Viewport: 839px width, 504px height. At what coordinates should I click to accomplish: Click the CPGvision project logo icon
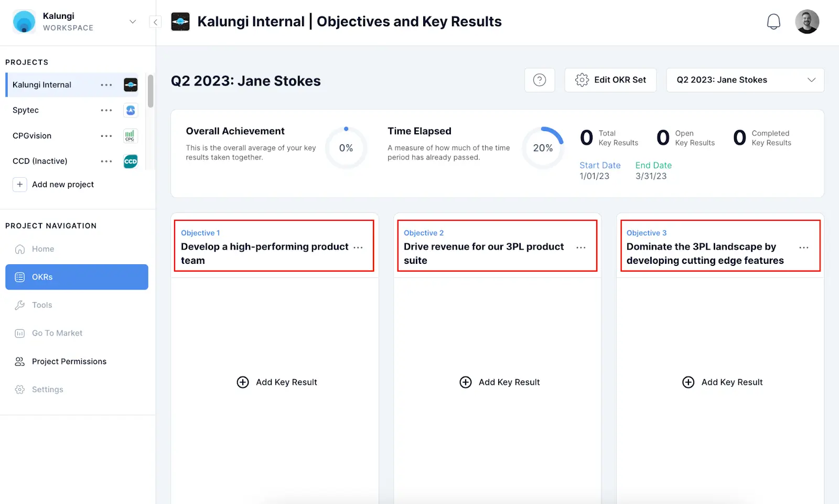pyautogui.click(x=131, y=136)
